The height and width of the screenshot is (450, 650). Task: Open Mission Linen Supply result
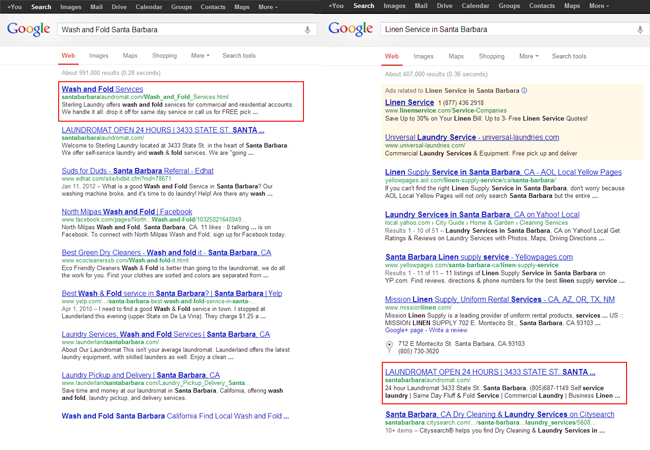pyautogui.click(x=500, y=299)
